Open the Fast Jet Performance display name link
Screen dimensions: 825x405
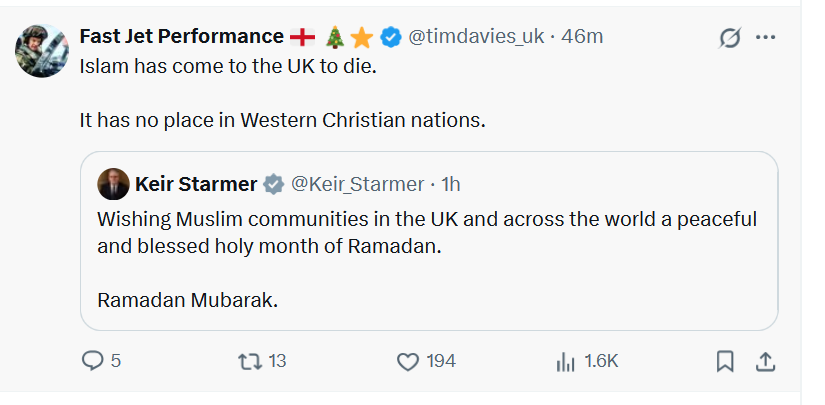[x=182, y=37]
